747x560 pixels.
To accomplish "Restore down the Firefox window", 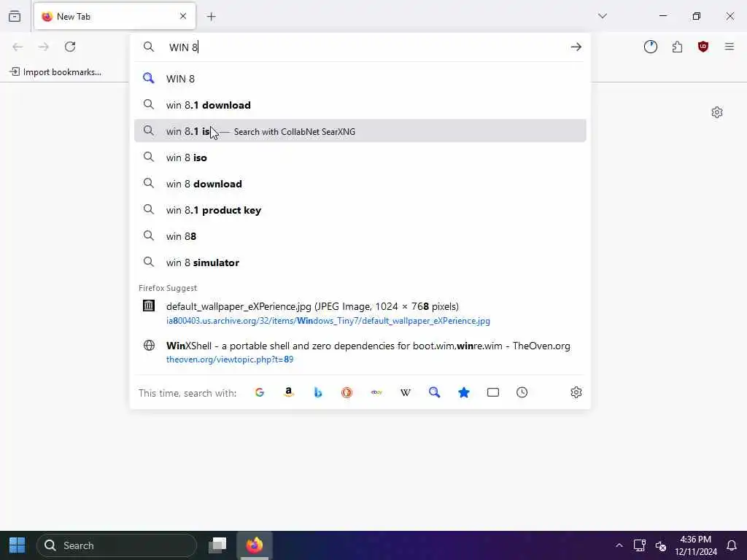I will 697,16.
